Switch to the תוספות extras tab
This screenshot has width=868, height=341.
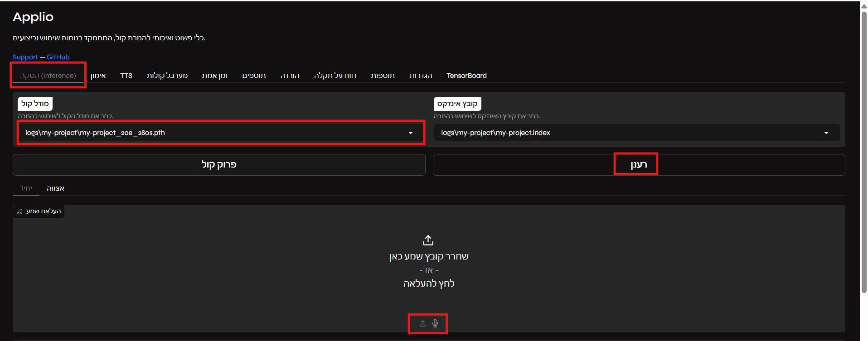383,76
